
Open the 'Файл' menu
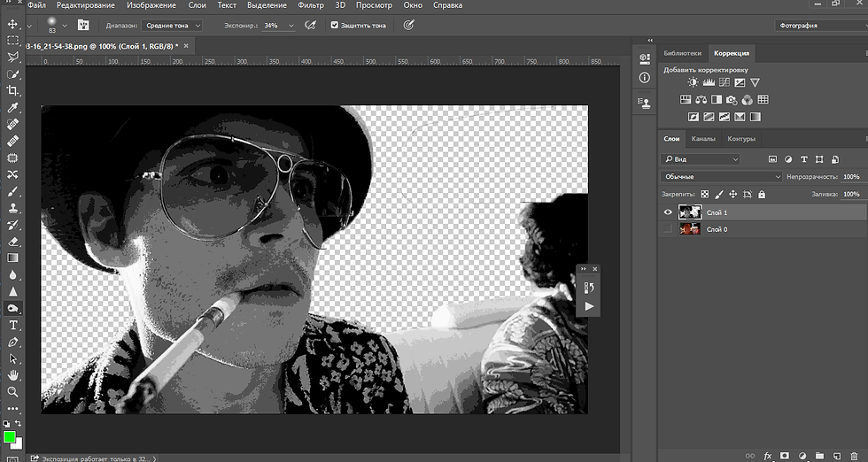pyautogui.click(x=36, y=5)
